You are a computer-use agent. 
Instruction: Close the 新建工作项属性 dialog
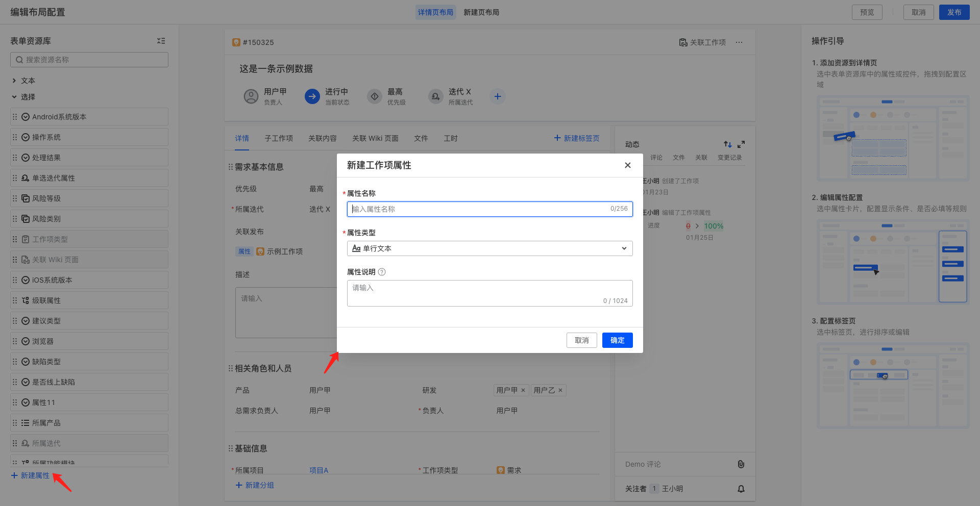pos(628,165)
